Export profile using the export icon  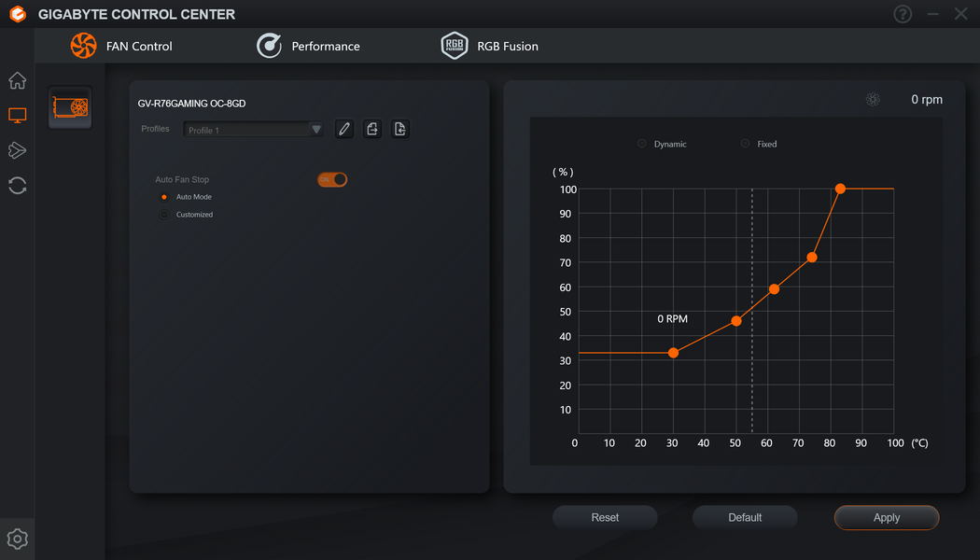click(371, 129)
